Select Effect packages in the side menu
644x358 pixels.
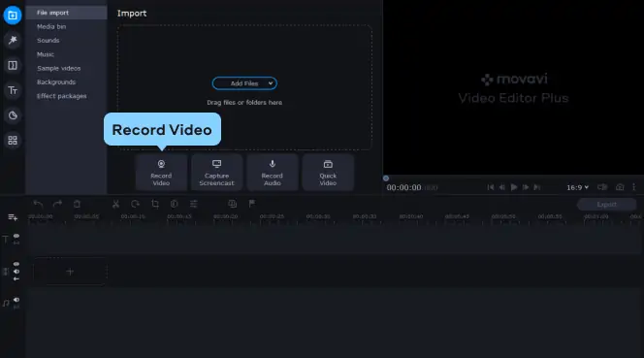click(62, 96)
